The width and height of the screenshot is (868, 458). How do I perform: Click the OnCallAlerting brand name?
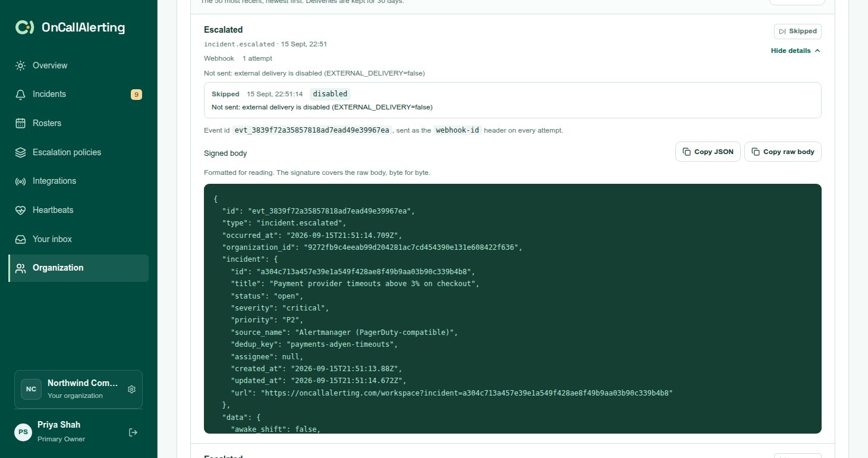pos(83,27)
